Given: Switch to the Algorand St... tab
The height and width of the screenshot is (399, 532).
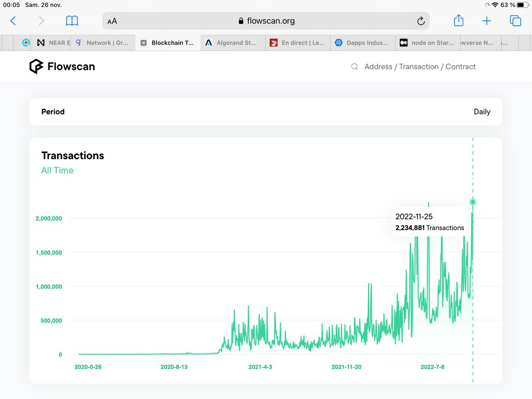Looking at the screenshot, I should [x=233, y=43].
